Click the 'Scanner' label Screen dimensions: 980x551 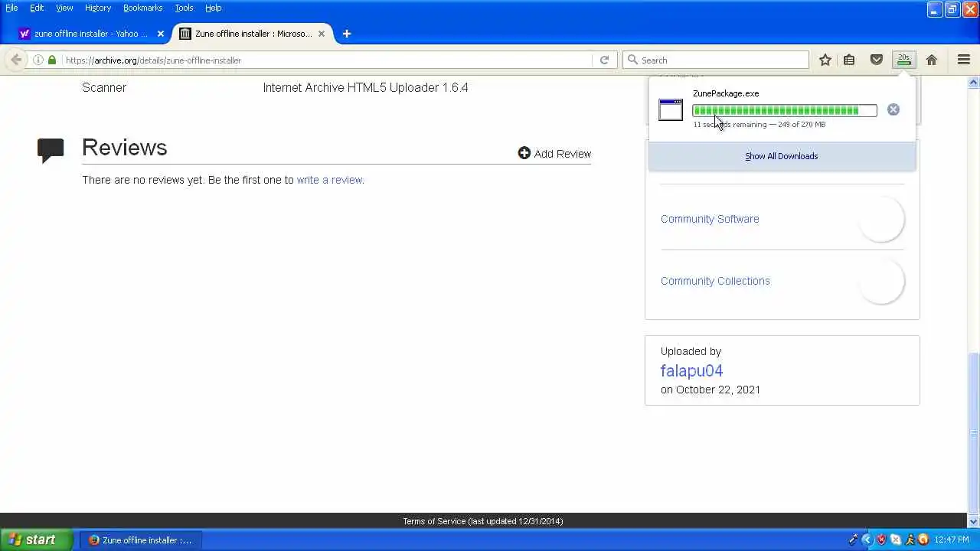point(104,87)
